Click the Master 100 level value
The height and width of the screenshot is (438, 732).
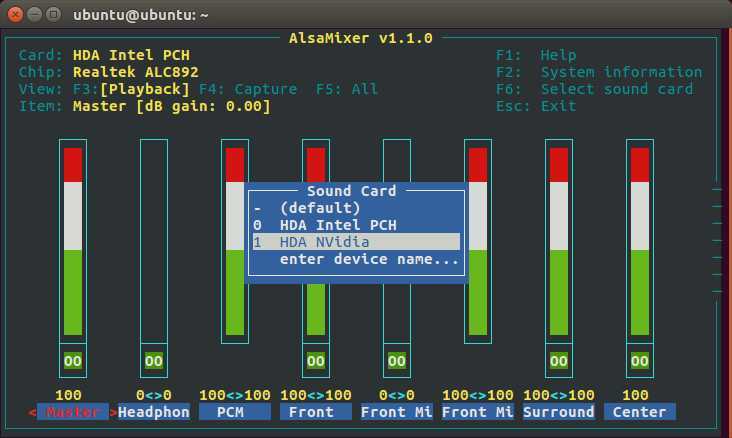68,395
